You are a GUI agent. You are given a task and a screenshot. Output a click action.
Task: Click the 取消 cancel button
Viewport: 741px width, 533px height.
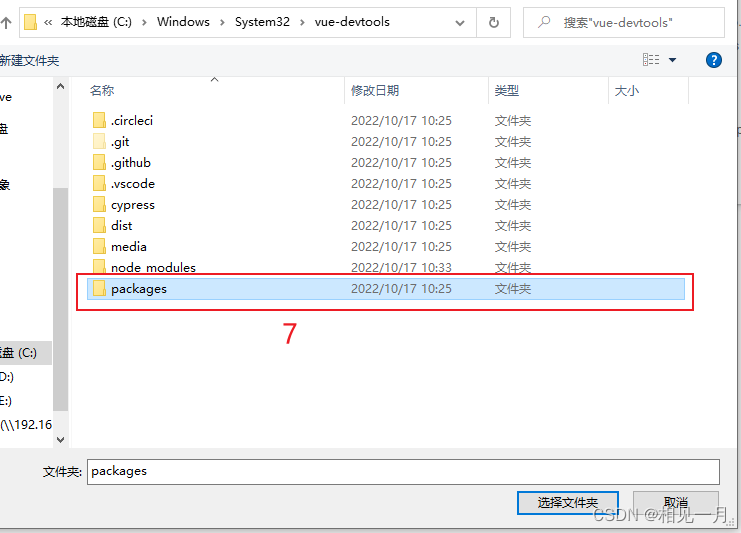point(676,502)
